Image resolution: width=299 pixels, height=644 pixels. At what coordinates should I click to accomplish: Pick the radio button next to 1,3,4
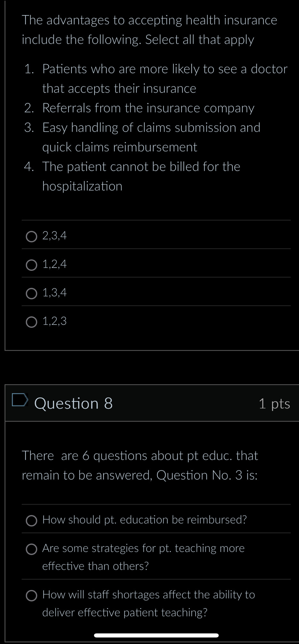(31, 294)
